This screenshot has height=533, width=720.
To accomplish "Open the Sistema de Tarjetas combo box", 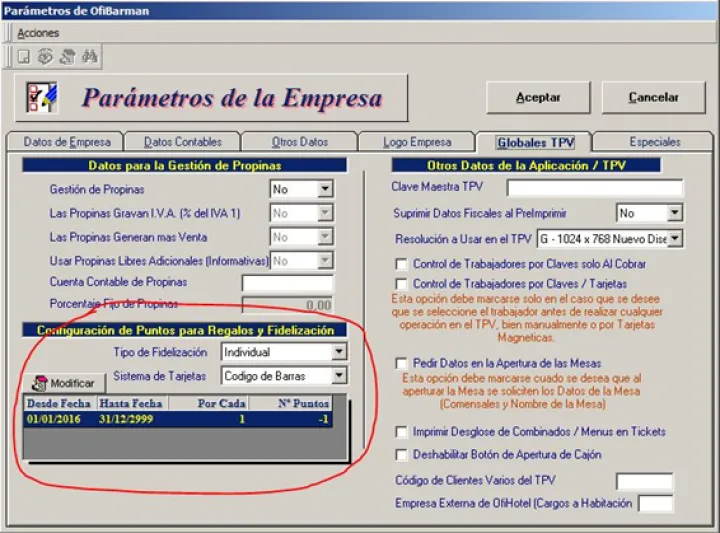I will 339,376.
